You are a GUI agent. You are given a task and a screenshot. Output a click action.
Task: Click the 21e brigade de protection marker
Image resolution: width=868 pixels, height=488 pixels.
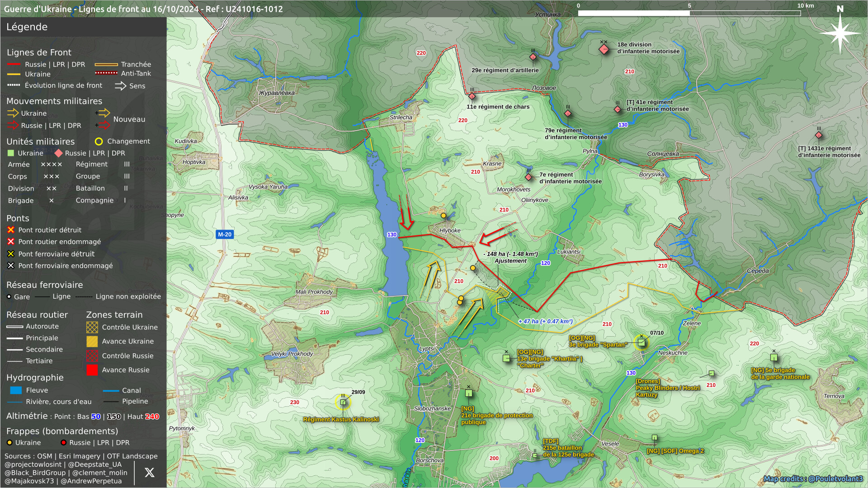point(469,394)
